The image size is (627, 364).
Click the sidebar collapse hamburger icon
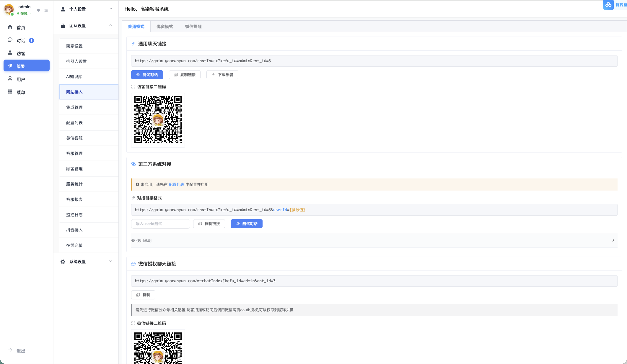tap(46, 10)
